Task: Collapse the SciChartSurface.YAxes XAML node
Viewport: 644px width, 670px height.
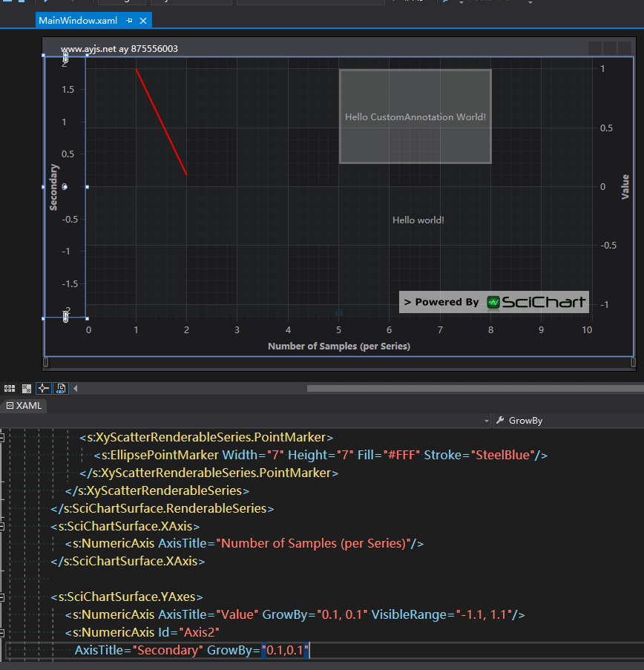Action: [x=3, y=597]
